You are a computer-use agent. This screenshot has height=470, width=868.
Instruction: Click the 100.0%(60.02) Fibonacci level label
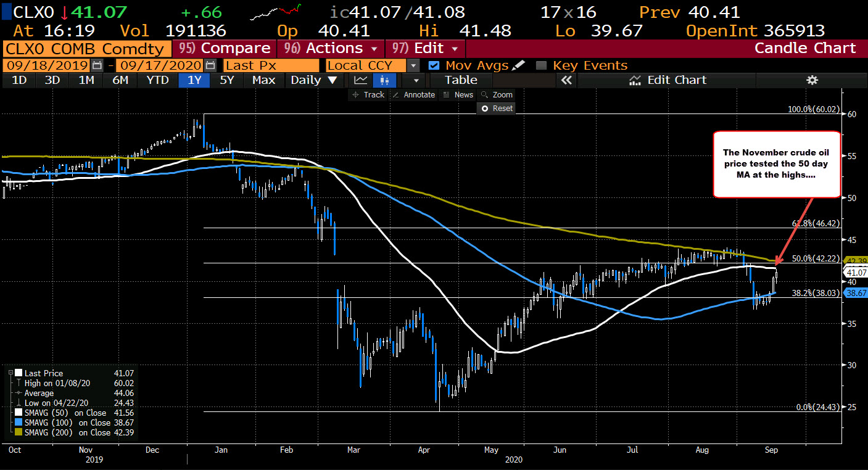tap(813, 109)
